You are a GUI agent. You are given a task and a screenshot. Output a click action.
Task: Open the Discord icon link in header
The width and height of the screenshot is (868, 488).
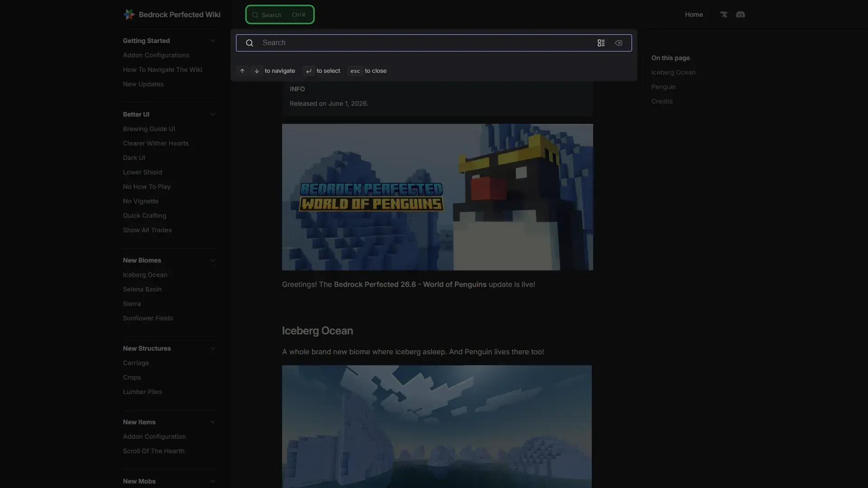click(741, 14)
